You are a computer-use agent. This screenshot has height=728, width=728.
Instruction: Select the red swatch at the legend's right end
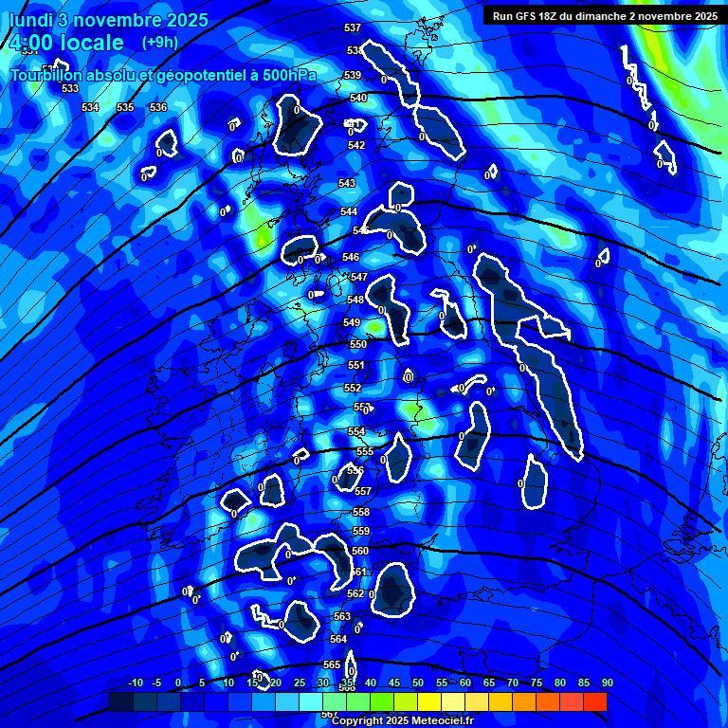click(x=595, y=702)
